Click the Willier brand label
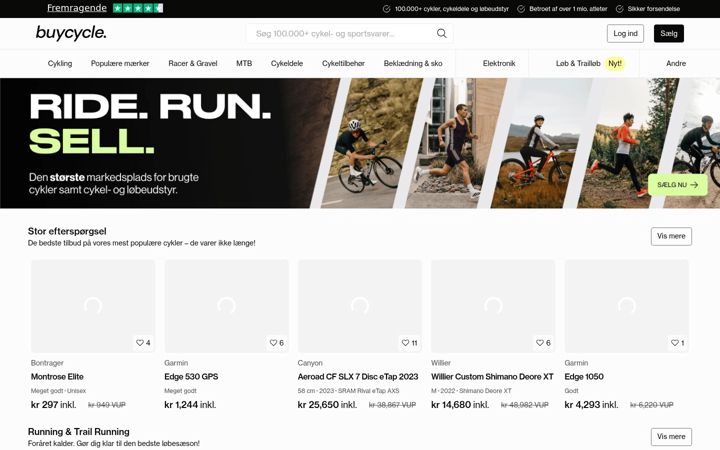The width and height of the screenshot is (720, 450). 441,363
